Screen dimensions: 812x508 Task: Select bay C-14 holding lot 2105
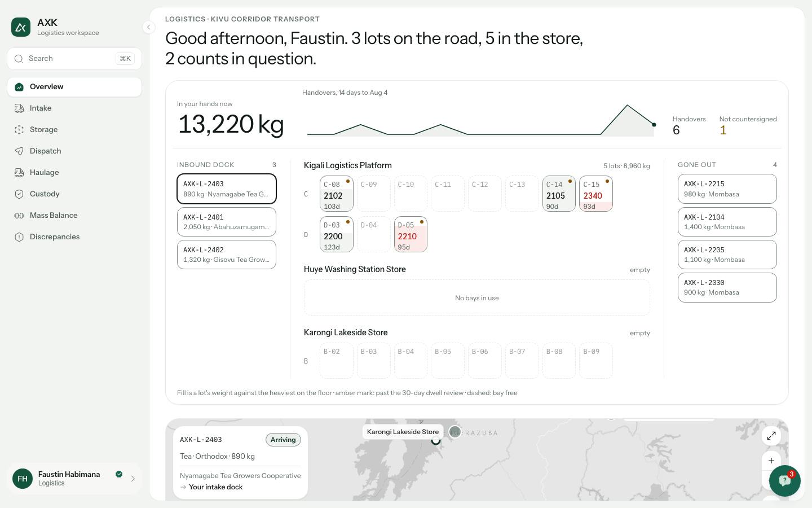click(559, 194)
